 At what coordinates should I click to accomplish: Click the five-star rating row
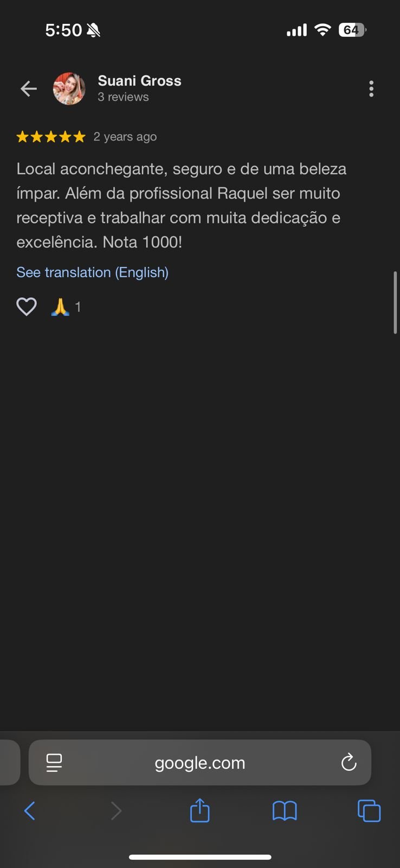(x=51, y=137)
